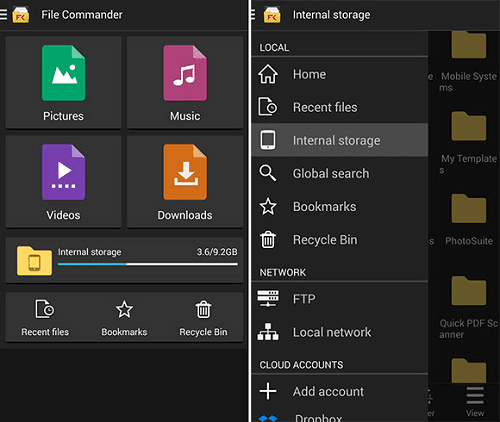Image resolution: width=500 pixels, height=422 pixels.
Task: Open Bookmarks from the navigation drawer
Action: (x=340, y=206)
